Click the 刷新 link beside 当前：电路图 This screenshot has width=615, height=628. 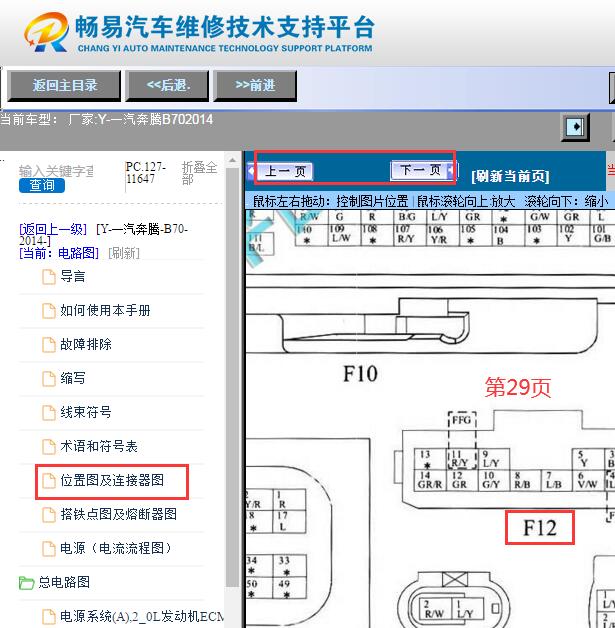tap(124, 253)
